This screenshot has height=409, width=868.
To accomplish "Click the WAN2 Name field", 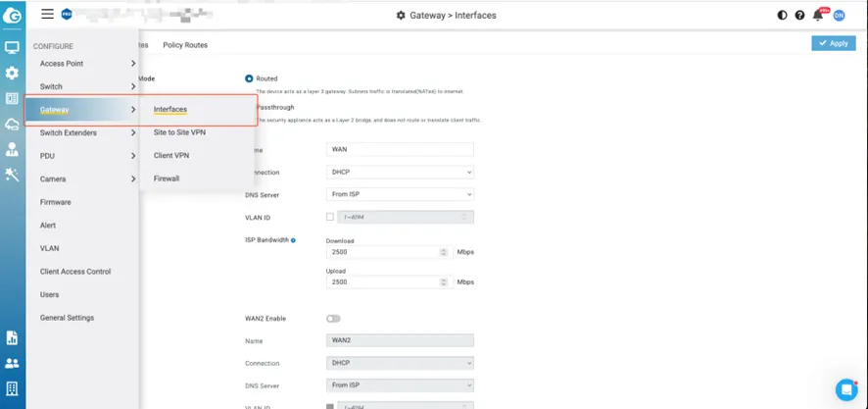I will (401, 340).
